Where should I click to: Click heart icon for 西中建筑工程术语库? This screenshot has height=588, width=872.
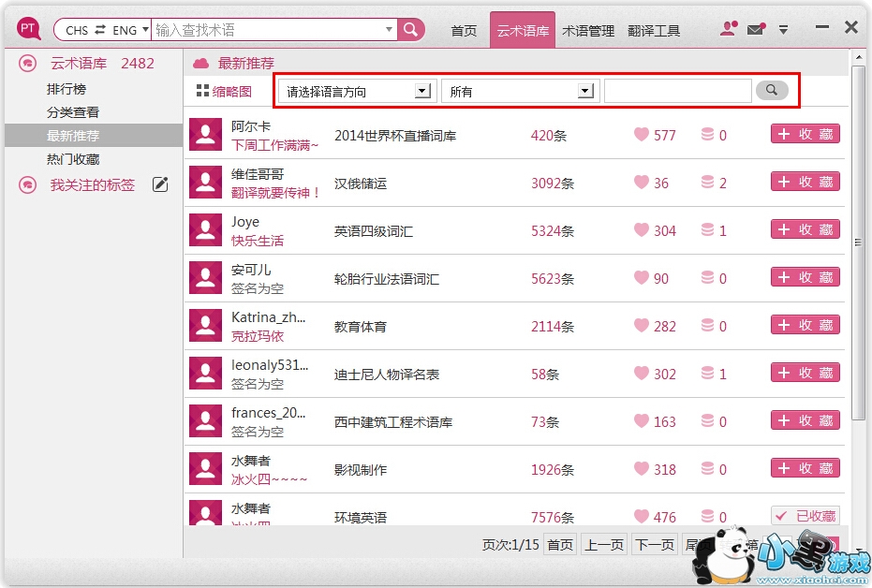(642, 420)
